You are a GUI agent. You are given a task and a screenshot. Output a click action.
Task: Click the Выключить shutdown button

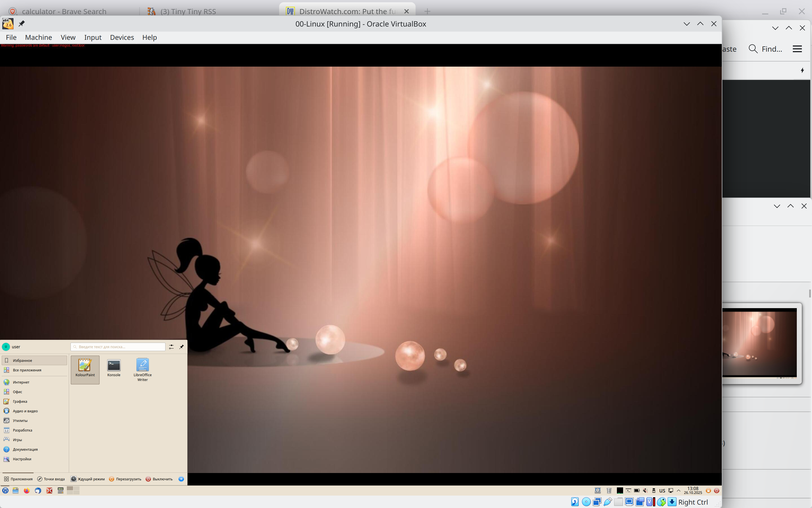159,479
